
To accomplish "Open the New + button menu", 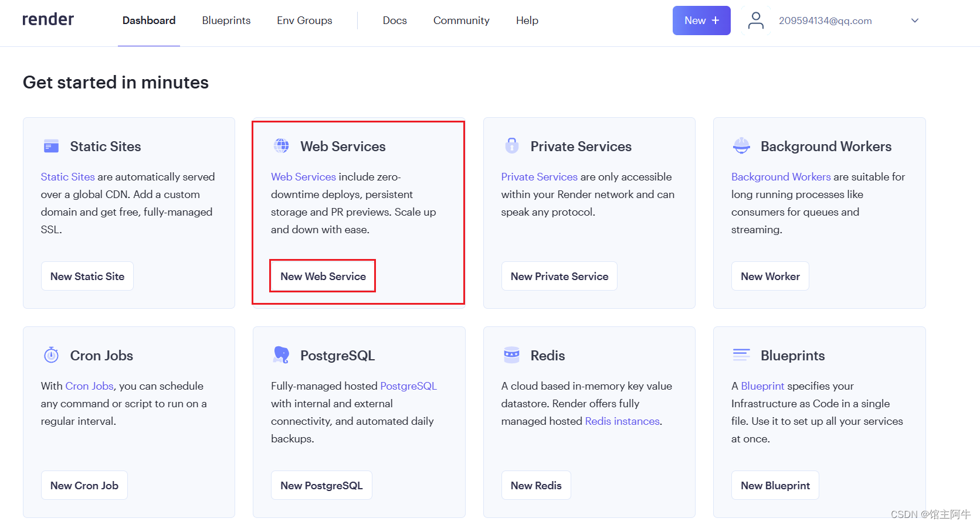I will (x=701, y=21).
